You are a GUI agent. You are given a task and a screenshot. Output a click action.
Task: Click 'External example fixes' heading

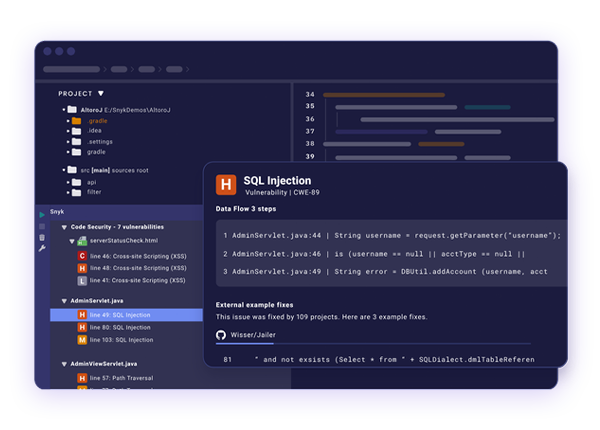coord(254,305)
